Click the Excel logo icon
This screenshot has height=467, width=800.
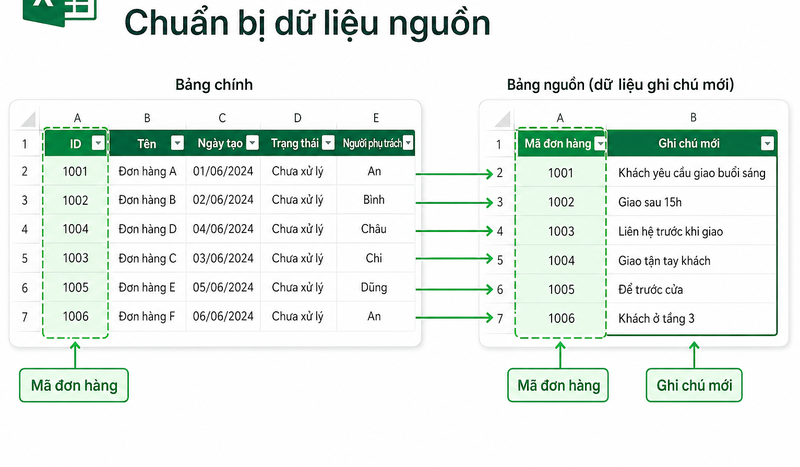(x=60, y=12)
